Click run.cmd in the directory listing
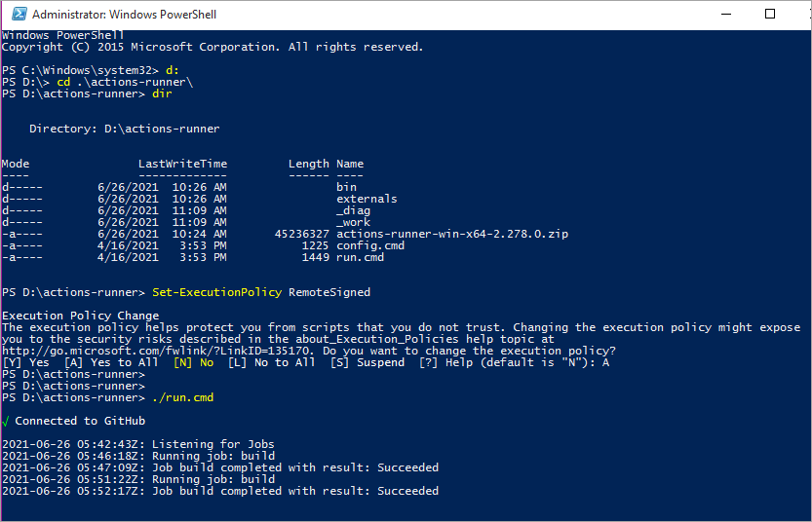This screenshot has width=812, height=522. 361,257
